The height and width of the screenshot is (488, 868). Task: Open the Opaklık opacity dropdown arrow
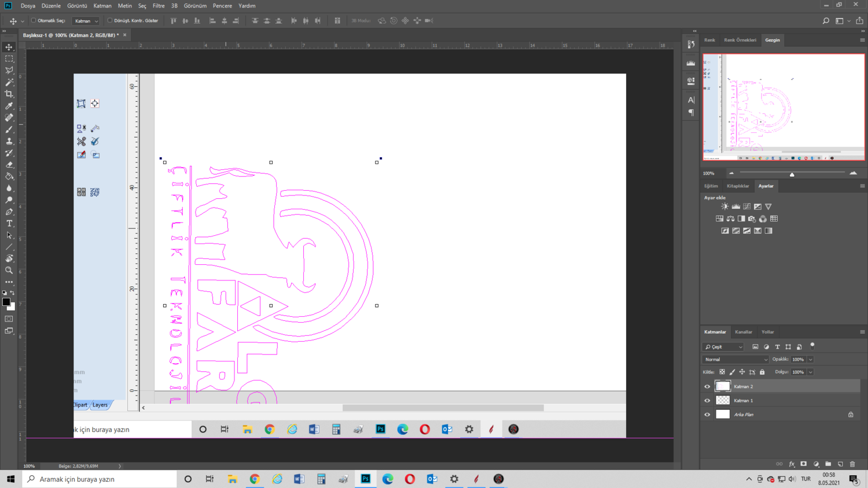click(x=810, y=359)
